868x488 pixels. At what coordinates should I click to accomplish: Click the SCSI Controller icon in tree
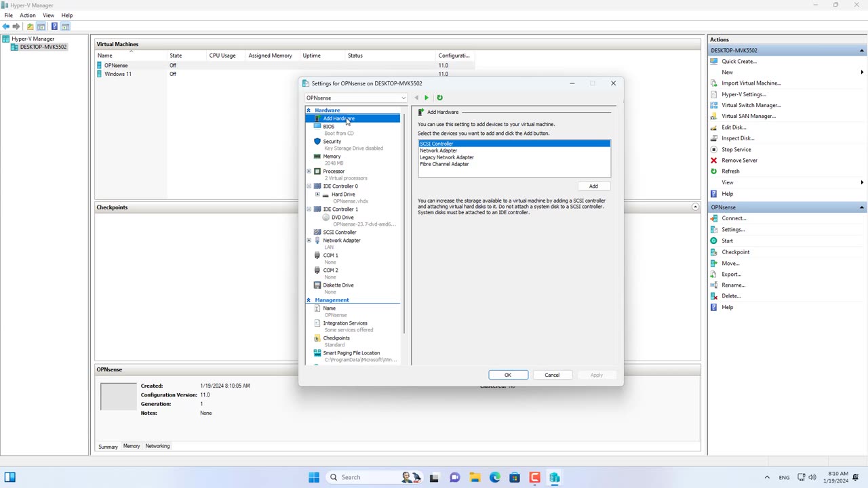[x=317, y=232]
